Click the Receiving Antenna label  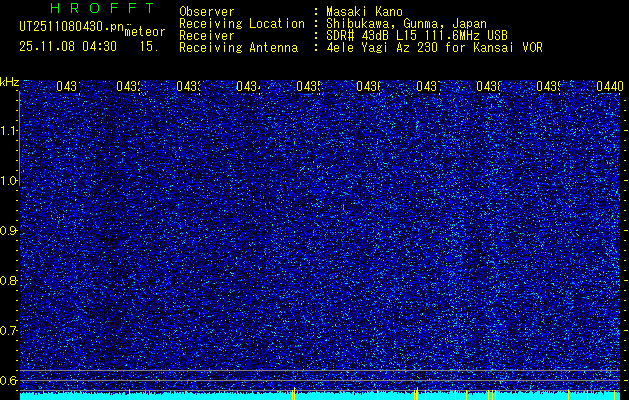238,48
